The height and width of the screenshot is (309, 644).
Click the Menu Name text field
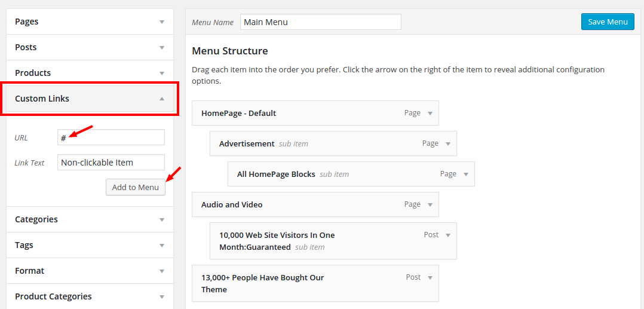click(321, 22)
